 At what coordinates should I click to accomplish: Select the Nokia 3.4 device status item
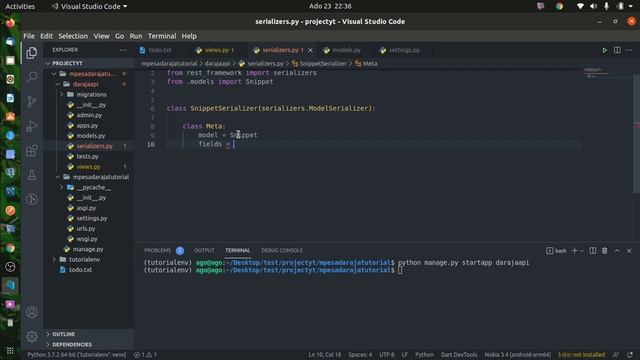click(518, 355)
